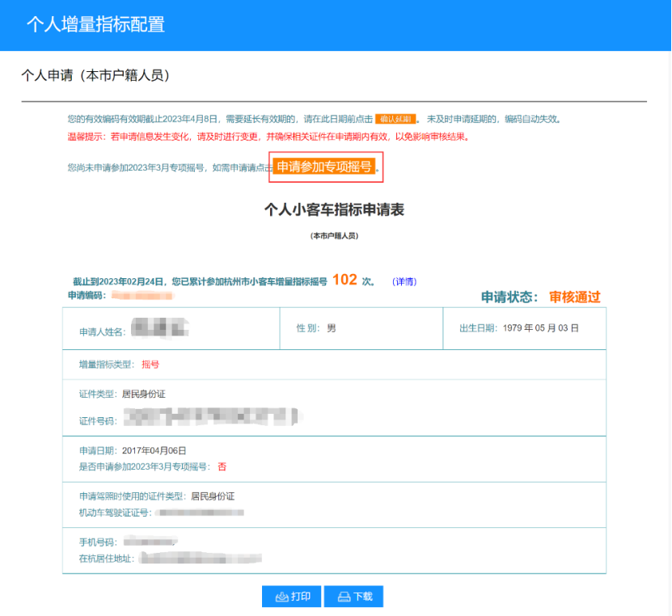This screenshot has height=616, width=672.
Task: Select the 个人申请(本市户籍人员) section heading
Action: (x=95, y=75)
